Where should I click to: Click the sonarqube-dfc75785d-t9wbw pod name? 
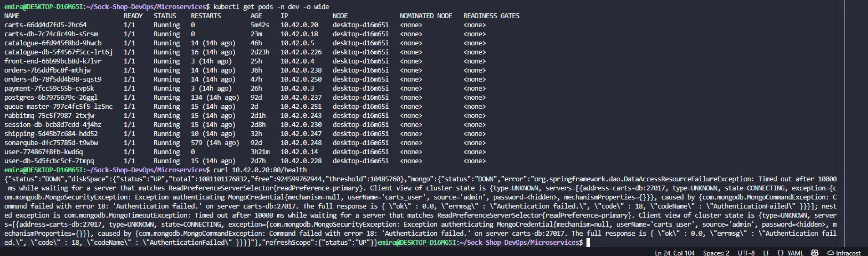tap(51, 143)
